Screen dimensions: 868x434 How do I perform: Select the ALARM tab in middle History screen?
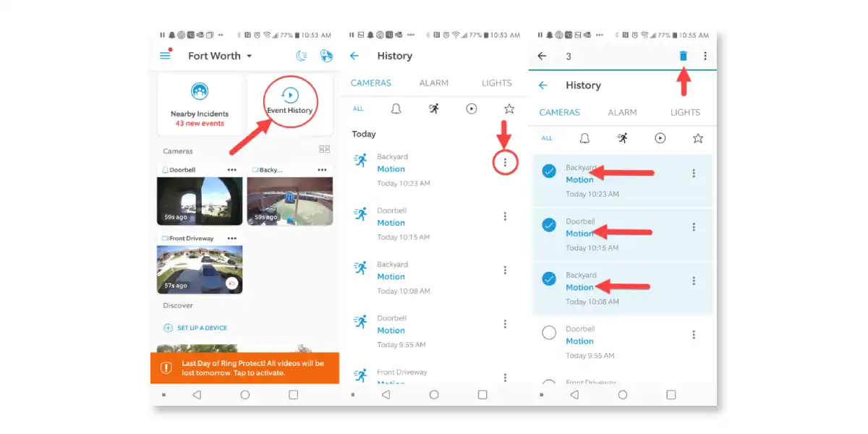(x=434, y=83)
